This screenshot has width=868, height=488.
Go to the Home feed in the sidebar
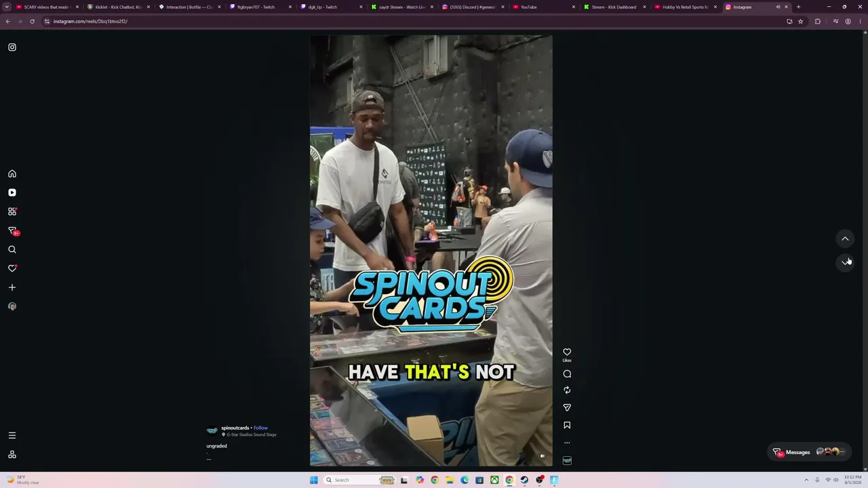coord(12,174)
